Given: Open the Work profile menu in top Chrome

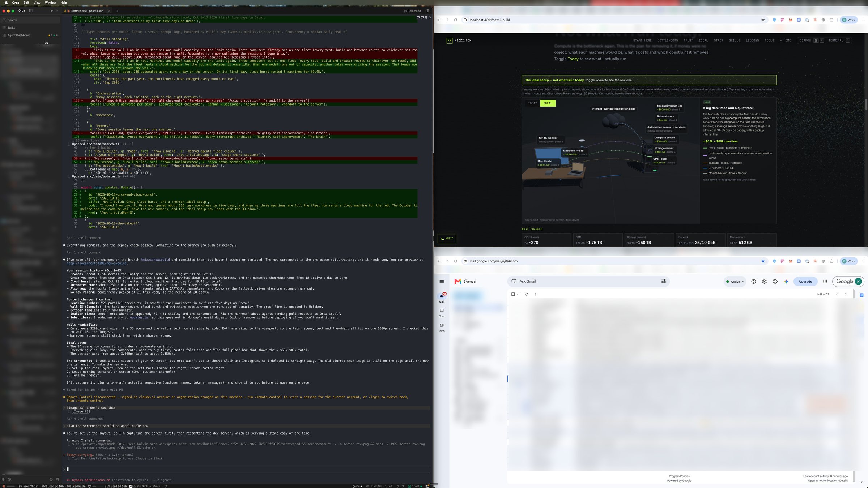Looking at the screenshot, I should 848,20.
